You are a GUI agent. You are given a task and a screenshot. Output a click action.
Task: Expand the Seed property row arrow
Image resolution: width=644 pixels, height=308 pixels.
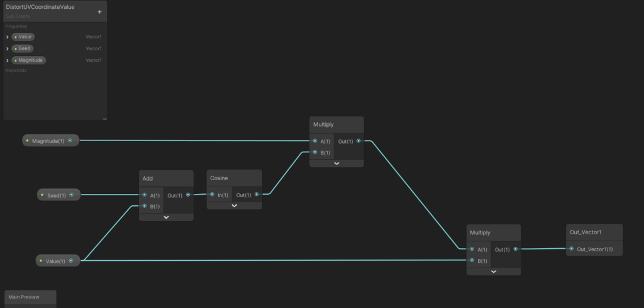tap(8, 48)
